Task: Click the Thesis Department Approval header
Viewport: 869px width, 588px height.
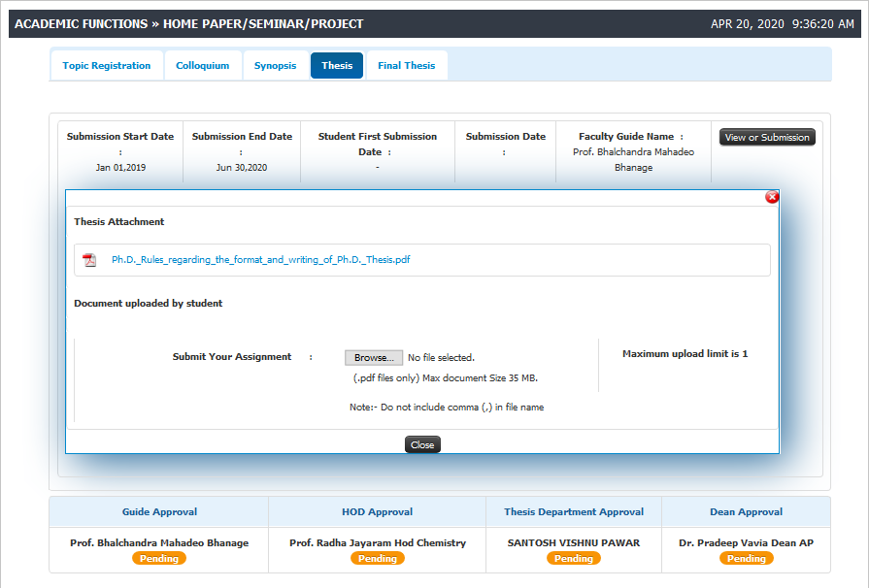Action: [574, 511]
